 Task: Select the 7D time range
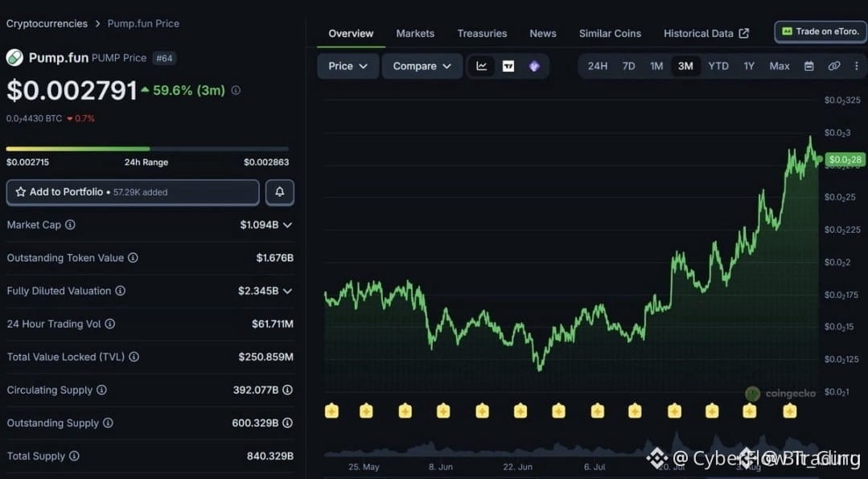628,67
